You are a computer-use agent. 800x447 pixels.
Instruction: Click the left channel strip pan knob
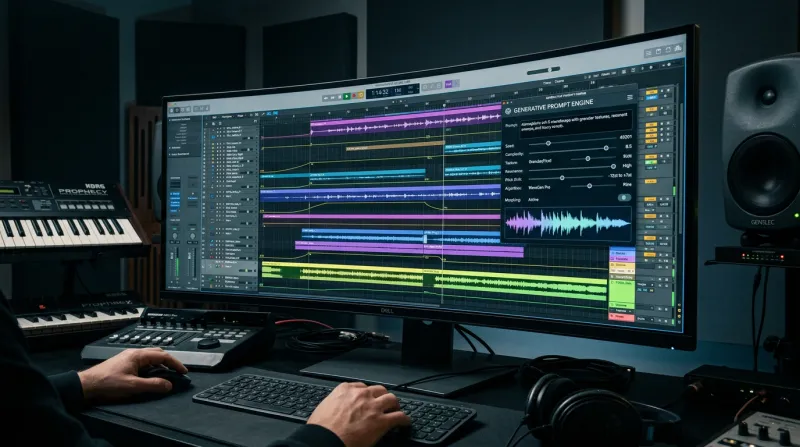[175, 236]
